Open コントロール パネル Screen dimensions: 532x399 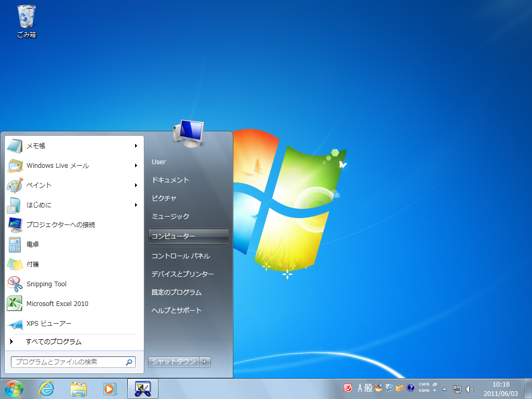point(189,256)
